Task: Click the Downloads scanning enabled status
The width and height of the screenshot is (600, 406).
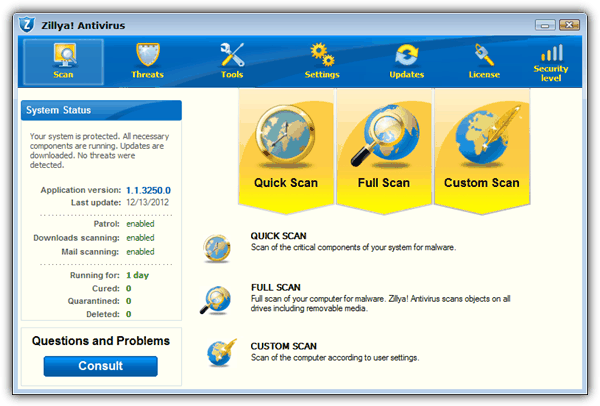Action: pos(140,238)
